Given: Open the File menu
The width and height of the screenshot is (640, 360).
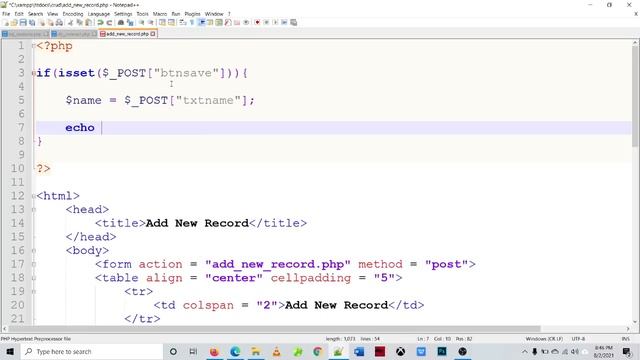Looking at the screenshot, I should [x=6, y=14].
